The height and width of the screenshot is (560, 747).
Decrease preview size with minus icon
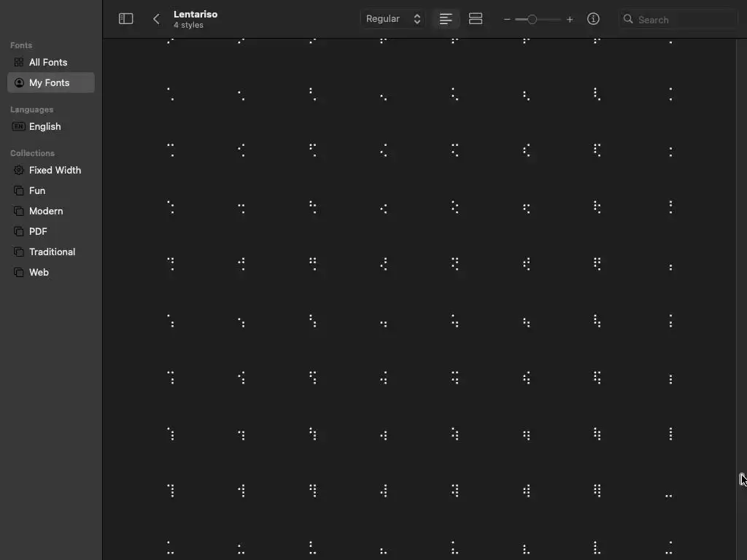[x=507, y=20]
